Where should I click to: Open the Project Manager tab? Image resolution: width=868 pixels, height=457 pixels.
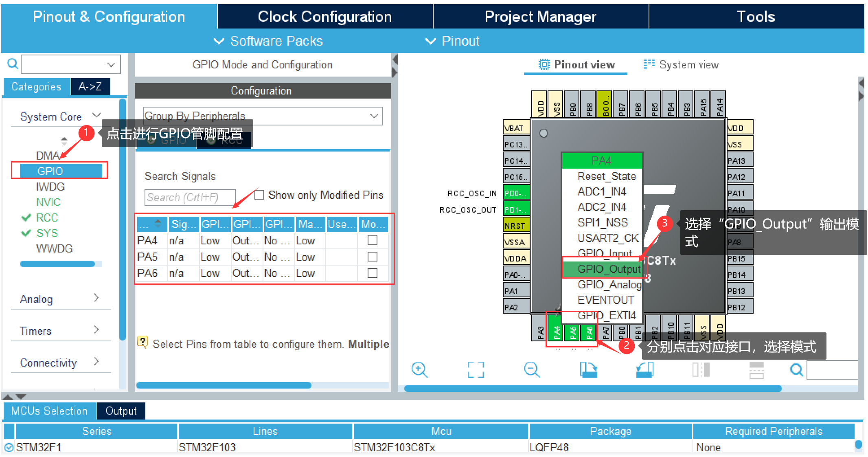coord(540,16)
